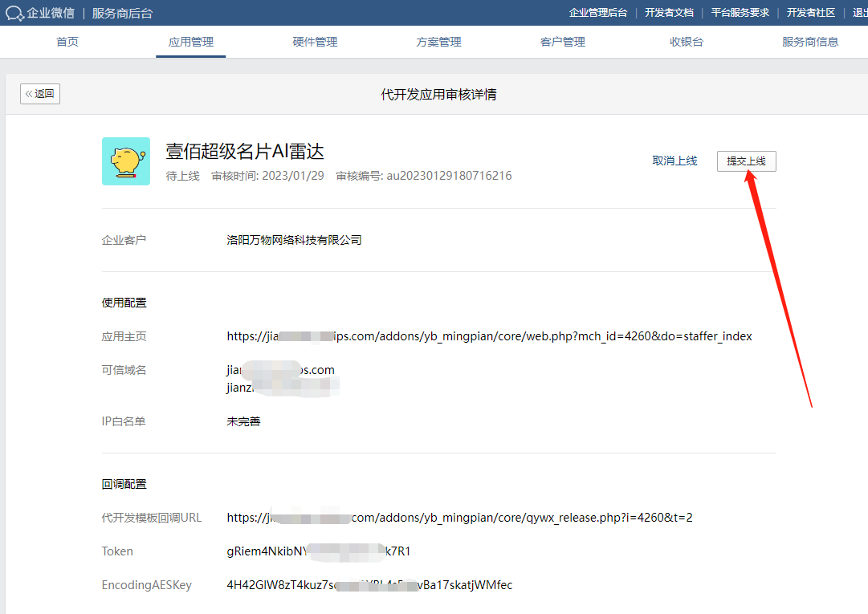
Task: Click the app title 壹佰超级名片AI雷达
Action: [x=245, y=151]
